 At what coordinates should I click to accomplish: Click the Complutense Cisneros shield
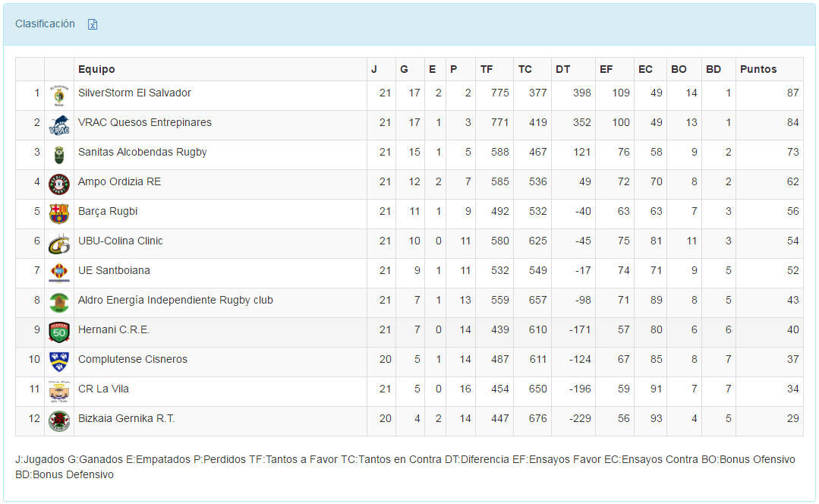click(59, 361)
